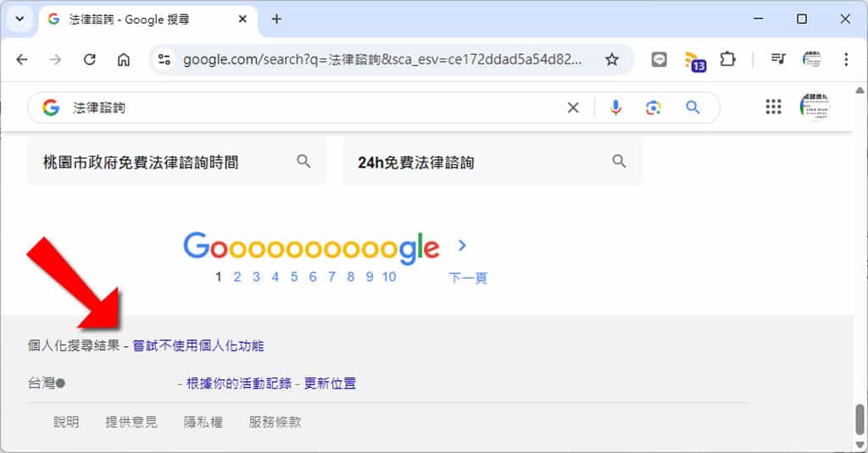Go to next page via chevron arrow

pos(462,246)
